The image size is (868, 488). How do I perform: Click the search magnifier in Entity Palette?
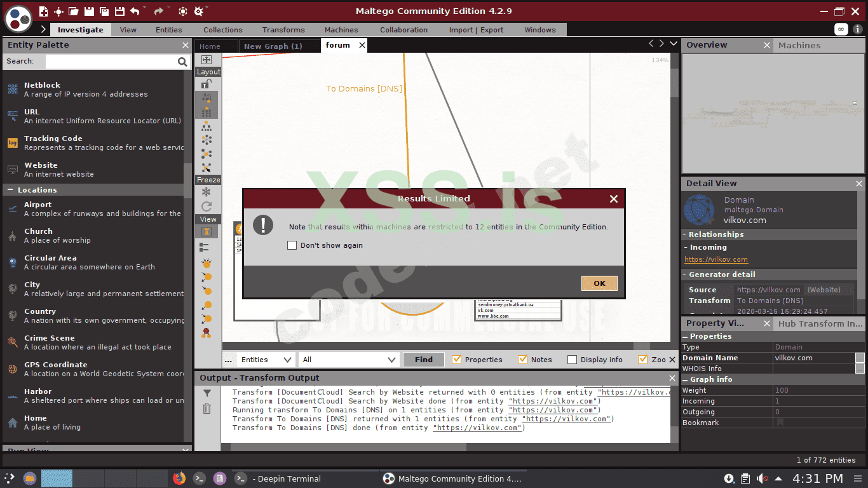tap(182, 62)
